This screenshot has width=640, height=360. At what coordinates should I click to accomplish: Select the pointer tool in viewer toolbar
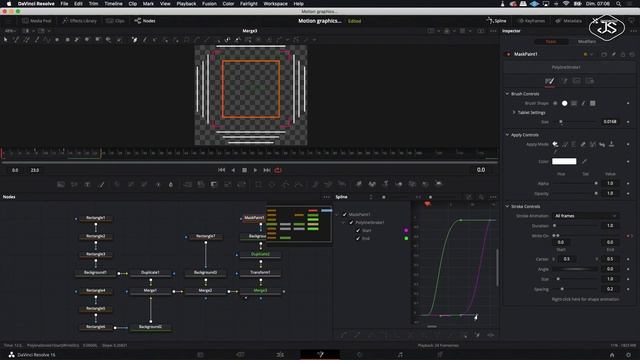6,40
